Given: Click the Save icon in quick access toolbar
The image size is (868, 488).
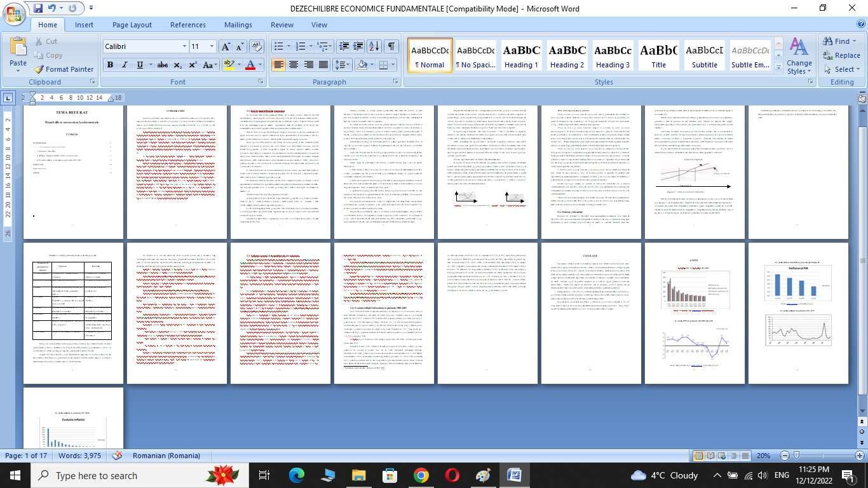Looking at the screenshot, I should pyautogui.click(x=38, y=8).
